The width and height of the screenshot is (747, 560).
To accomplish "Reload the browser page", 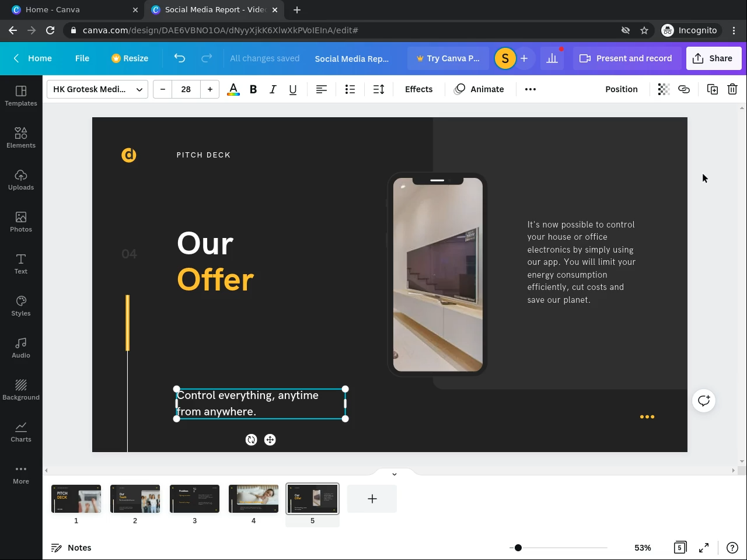I will tap(50, 30).
